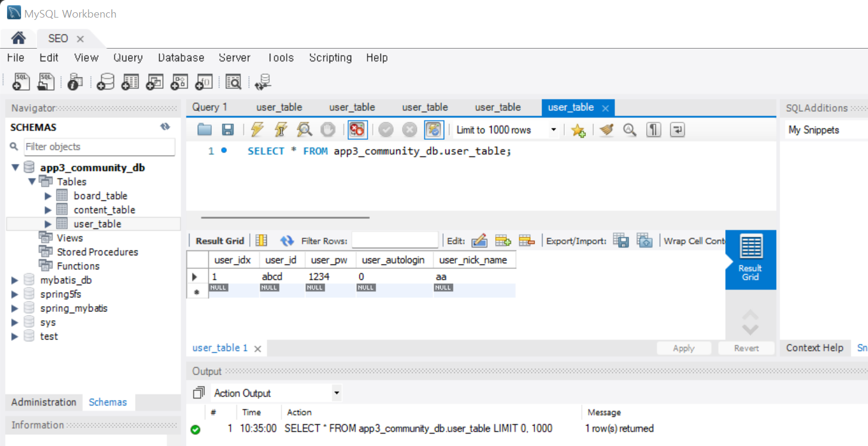Open the Database menu
This screenshot has width=868, height=446.
click(181, 57)
